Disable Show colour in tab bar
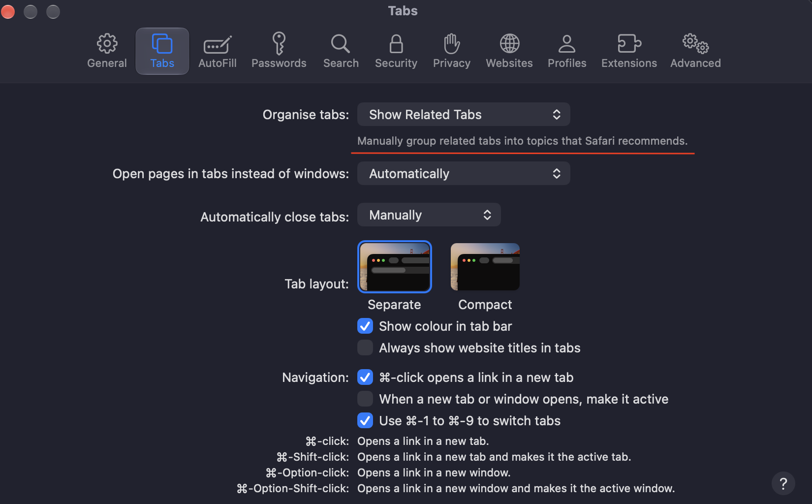The width and height of the screenshot is (812, 504). click(365, 326)
